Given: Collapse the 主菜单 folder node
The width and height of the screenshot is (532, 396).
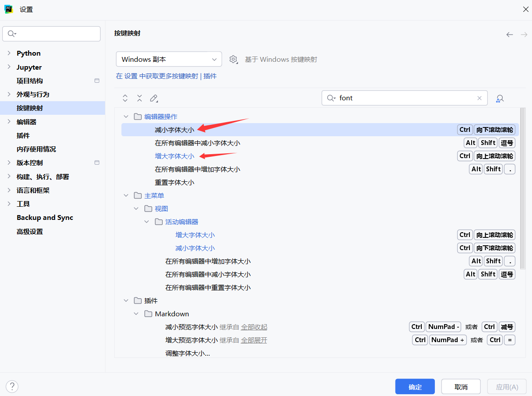Looking at the screenshot, I should pos(126,195).
